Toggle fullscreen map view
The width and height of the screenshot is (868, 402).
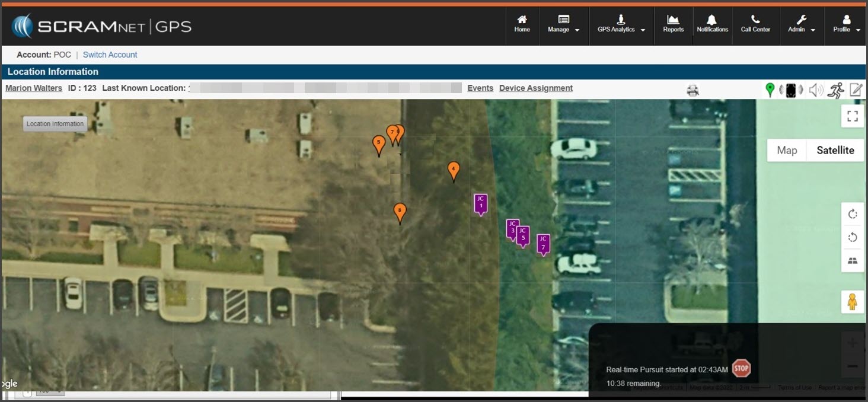(x=853, y=116)
